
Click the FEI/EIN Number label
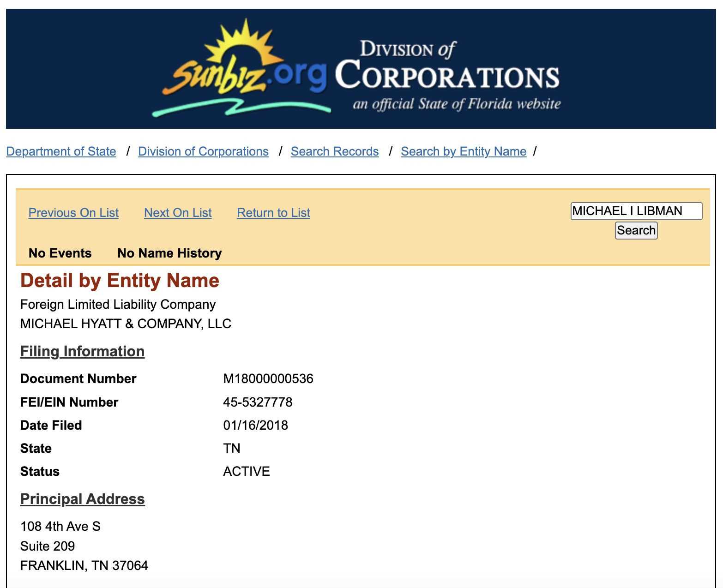[69, 402]
